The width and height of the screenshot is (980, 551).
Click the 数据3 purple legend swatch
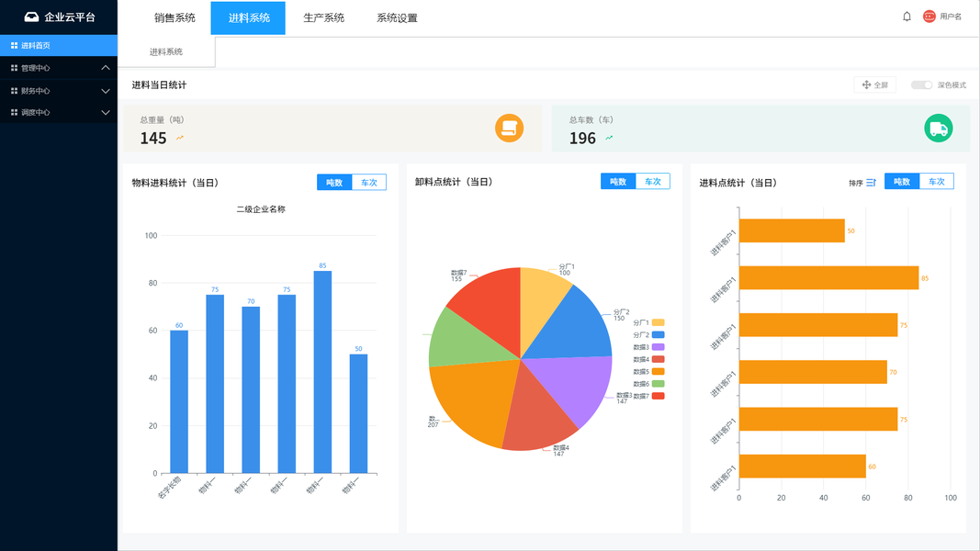click(659, 347)
